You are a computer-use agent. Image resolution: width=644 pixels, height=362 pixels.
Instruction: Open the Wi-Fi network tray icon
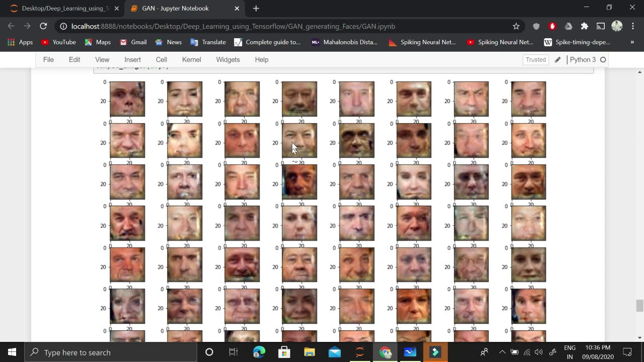[x=527, y=352]
